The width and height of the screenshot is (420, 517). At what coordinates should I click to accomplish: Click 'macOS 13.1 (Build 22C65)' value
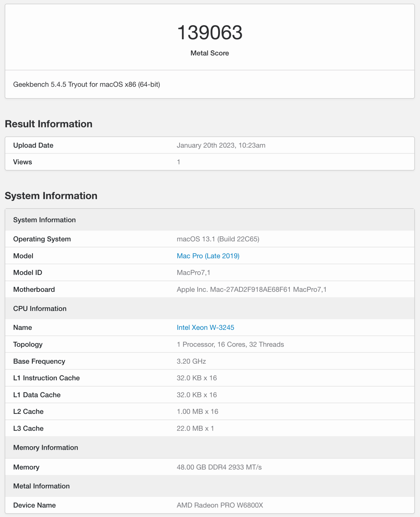coord(218,239)
